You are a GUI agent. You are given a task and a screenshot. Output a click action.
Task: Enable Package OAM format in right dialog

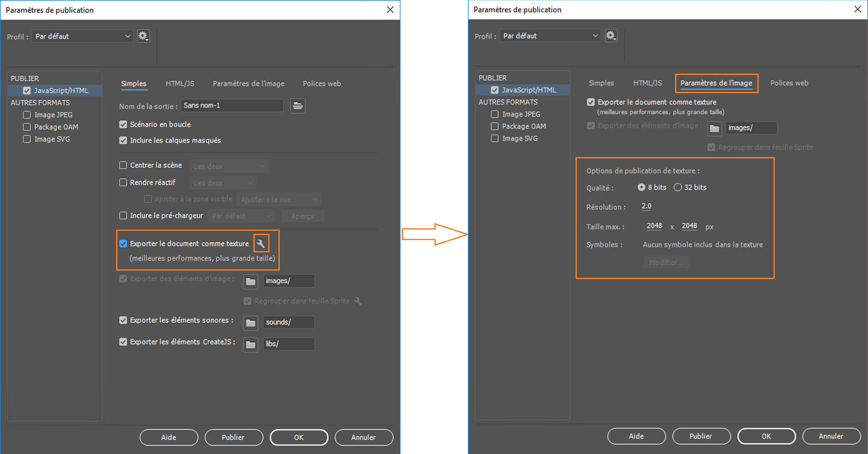pos(495,126)
